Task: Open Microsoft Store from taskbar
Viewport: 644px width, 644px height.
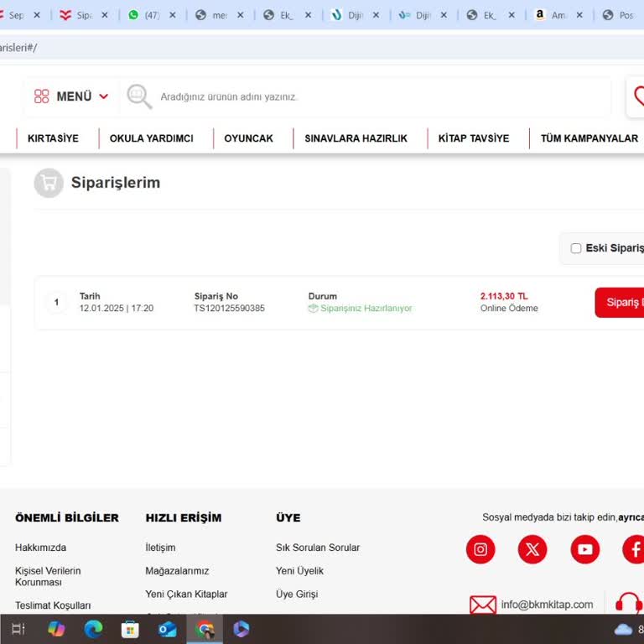Action: (130, 629)
